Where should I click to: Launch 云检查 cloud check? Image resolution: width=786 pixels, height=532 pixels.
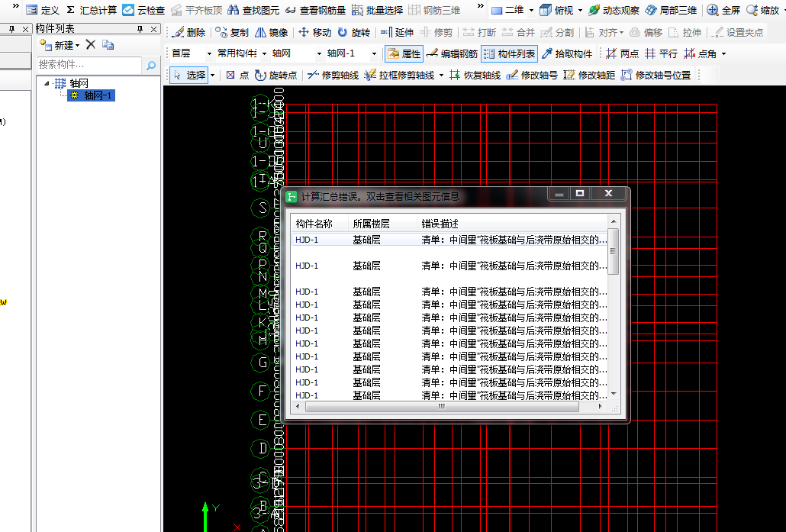tap(144, 10)
